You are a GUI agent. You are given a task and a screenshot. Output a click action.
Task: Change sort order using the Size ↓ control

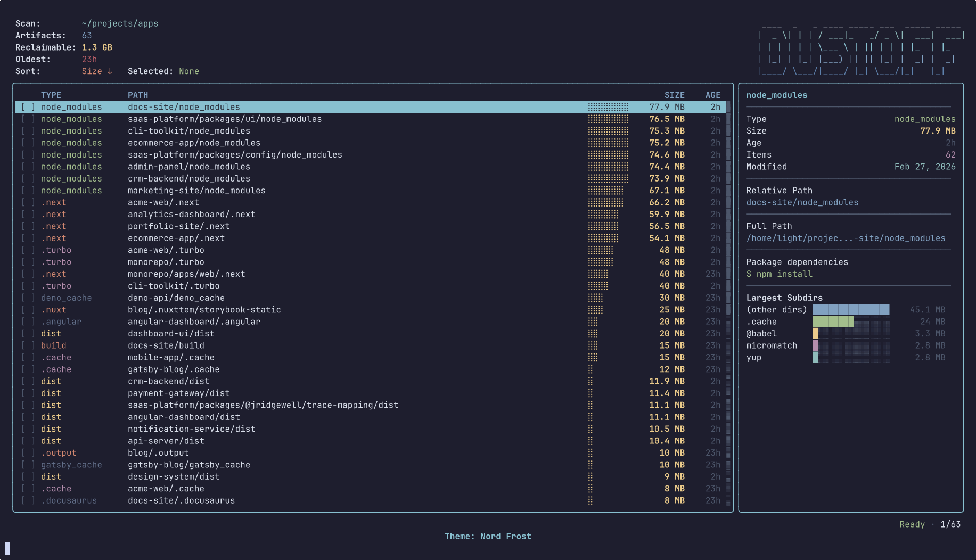(97, 71)
